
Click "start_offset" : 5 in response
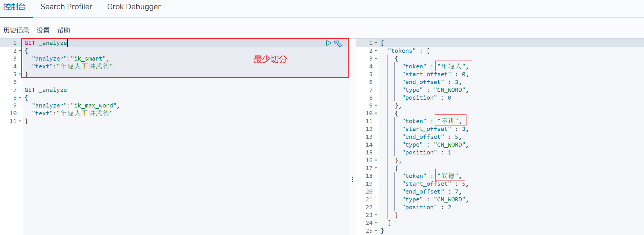click(435, 184)
